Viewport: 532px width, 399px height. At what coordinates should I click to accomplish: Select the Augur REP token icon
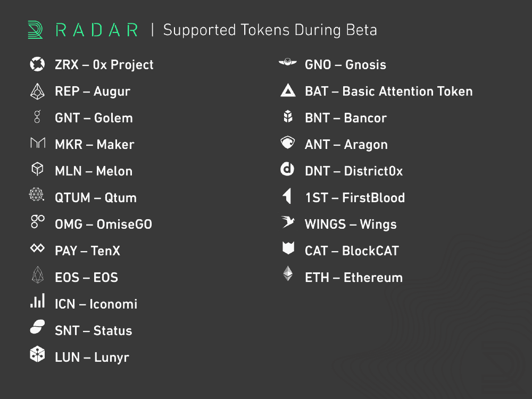(x=37, y=92)
